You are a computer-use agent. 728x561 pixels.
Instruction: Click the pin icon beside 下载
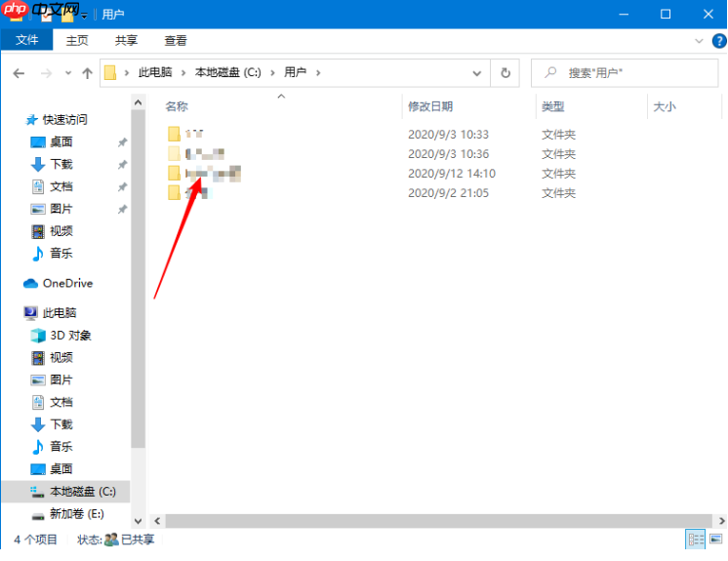pyautogui.click(x=123, y=165)
